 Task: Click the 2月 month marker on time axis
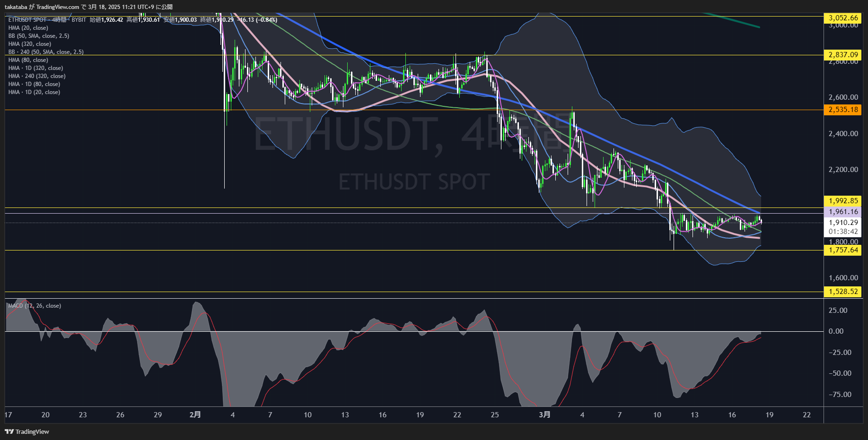point(195,414)
